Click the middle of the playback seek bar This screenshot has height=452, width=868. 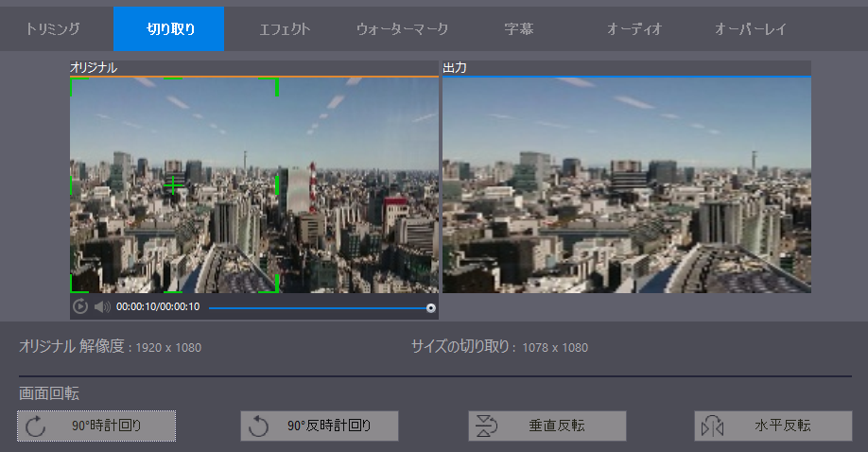point(320,307)
